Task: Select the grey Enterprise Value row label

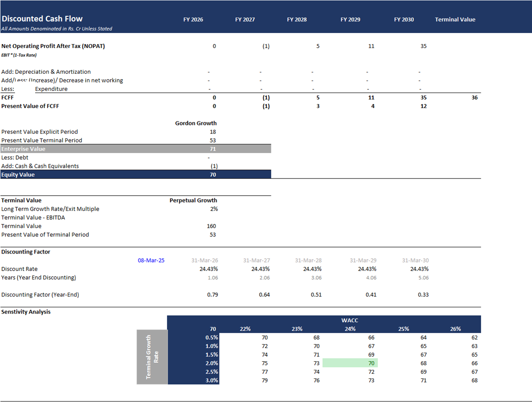Action: tap(23, 149)
